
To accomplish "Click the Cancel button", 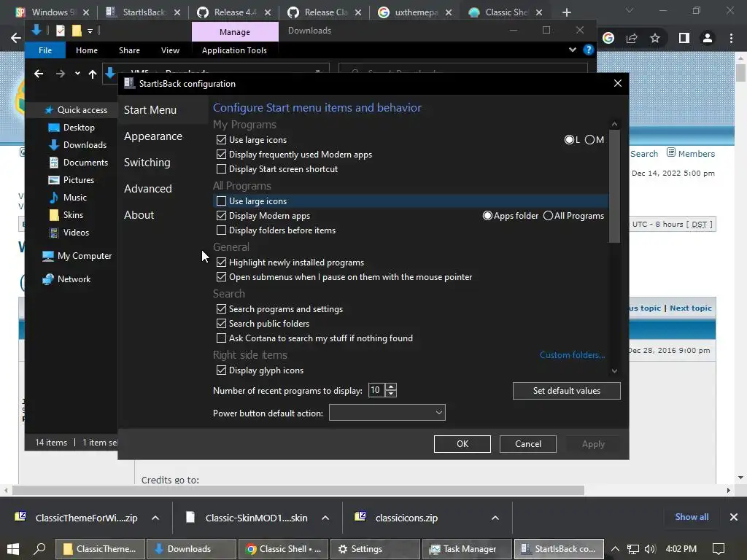I will [528, 444].
